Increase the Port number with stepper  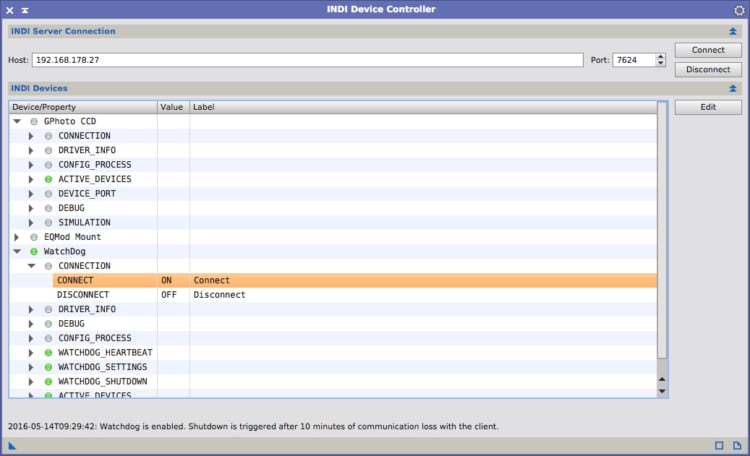coord(661,56)
